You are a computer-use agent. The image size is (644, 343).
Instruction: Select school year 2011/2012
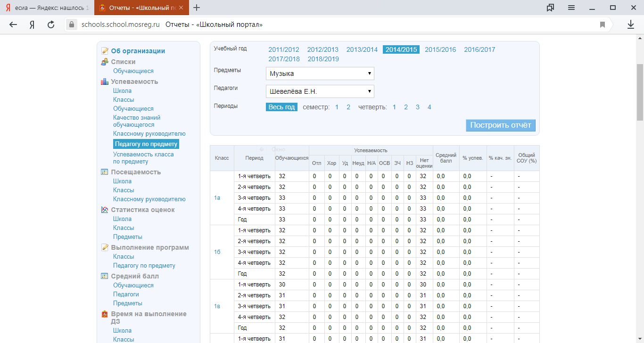tap(284, 49)
